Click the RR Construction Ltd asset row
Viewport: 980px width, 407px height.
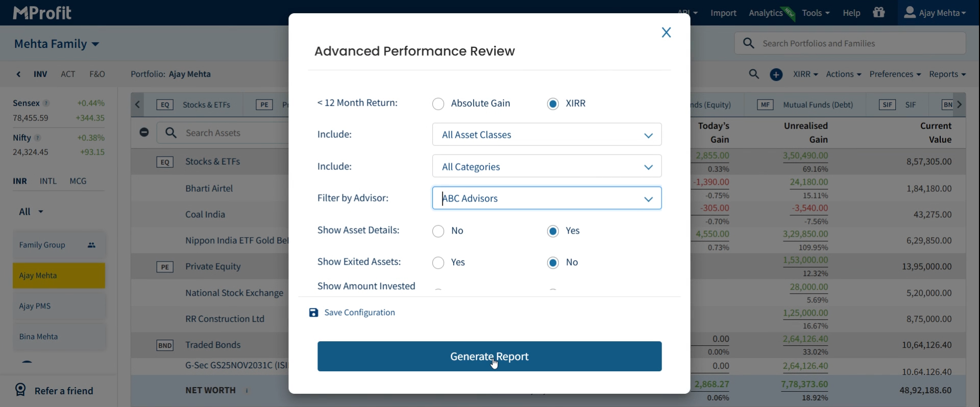[x=225, y=319]
